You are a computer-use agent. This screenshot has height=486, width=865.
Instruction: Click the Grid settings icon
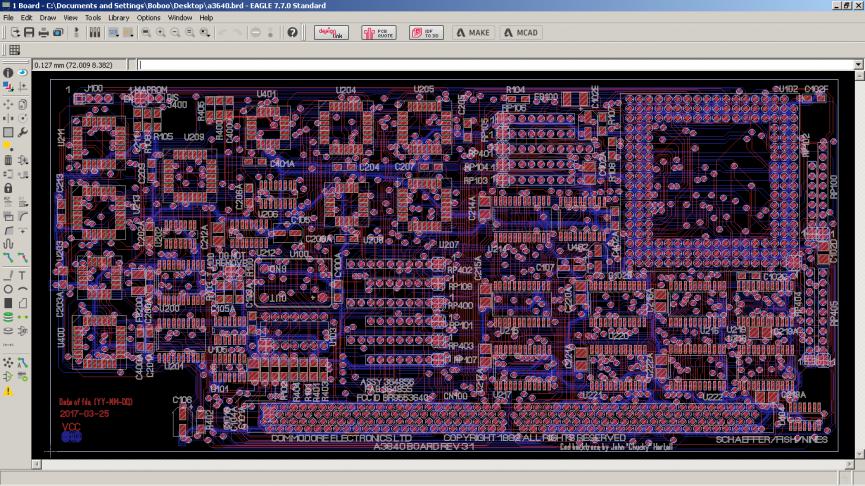point(15,50)
